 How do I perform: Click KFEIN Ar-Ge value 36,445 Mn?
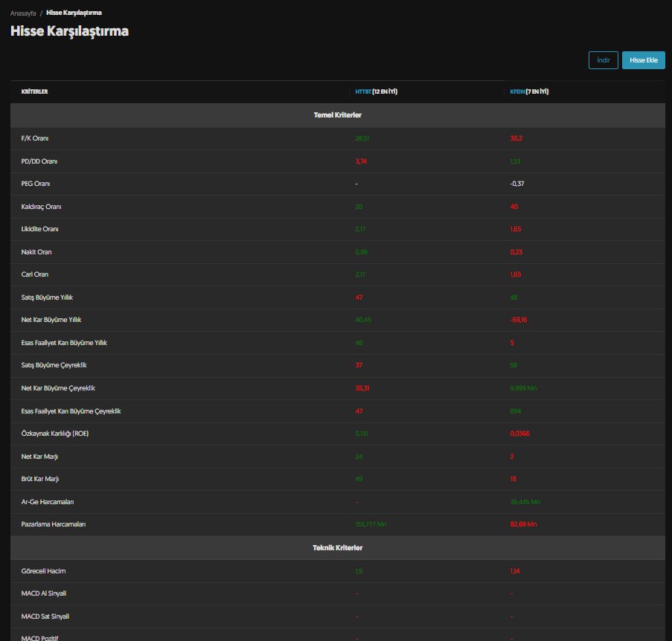(x=525, y=502)
